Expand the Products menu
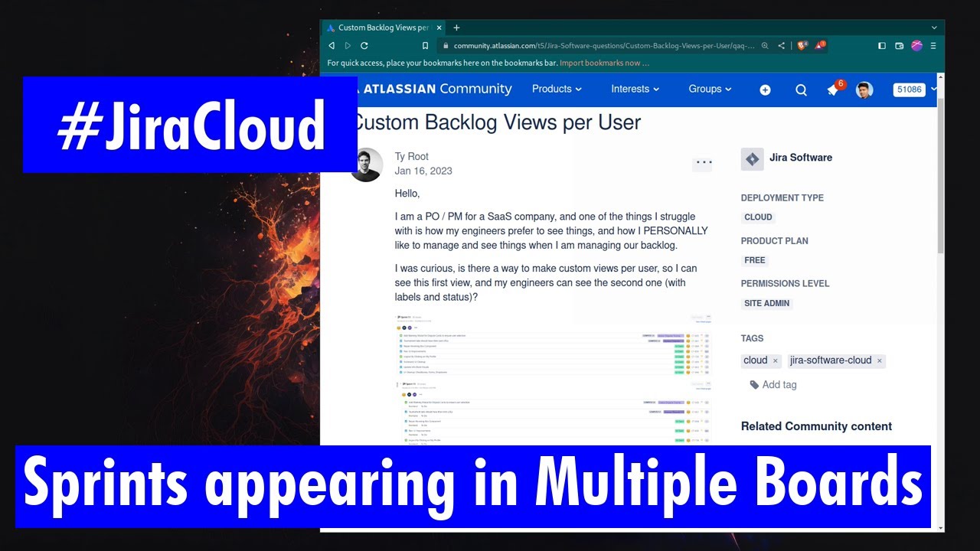This screenshot has width=980, height=551. pyautogui.click(x=557, y=89)
